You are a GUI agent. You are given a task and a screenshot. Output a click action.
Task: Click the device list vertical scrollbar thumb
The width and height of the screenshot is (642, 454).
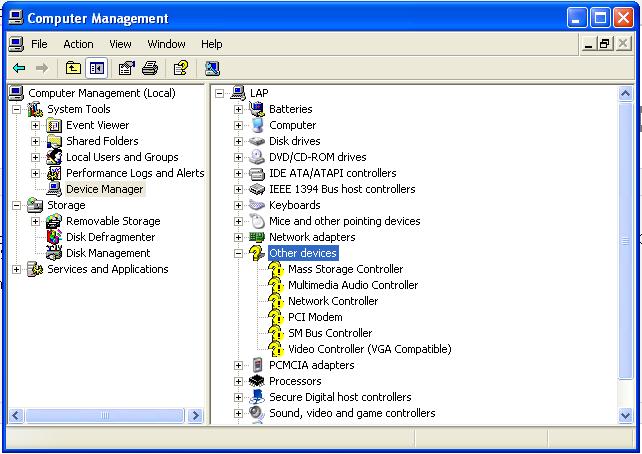pos(625,242)
